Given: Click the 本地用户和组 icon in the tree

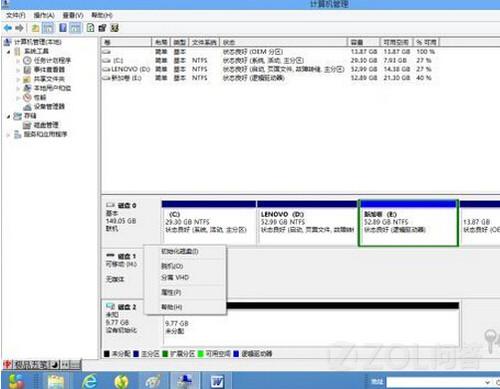Looking at the screenshot, I should coord(27,88).
